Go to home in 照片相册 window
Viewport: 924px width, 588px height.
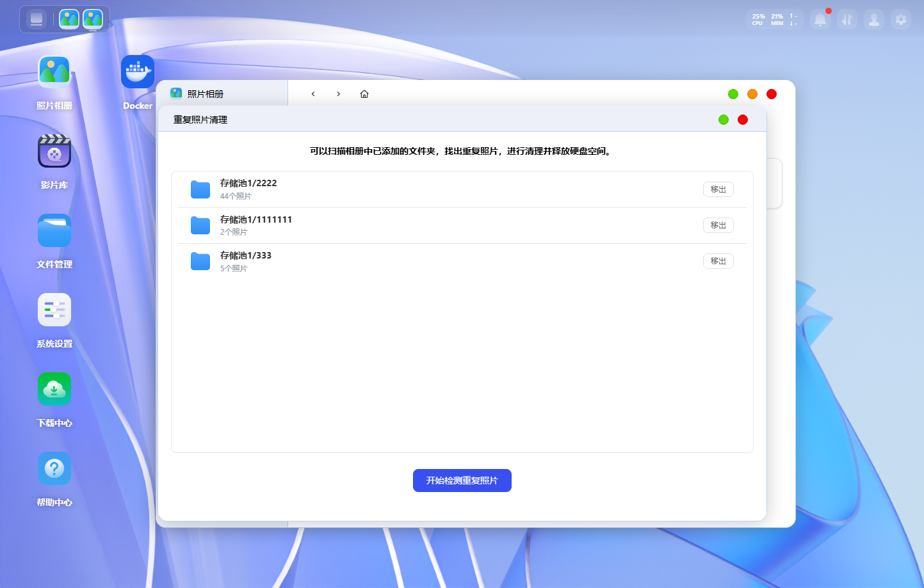tap(364, 94)
